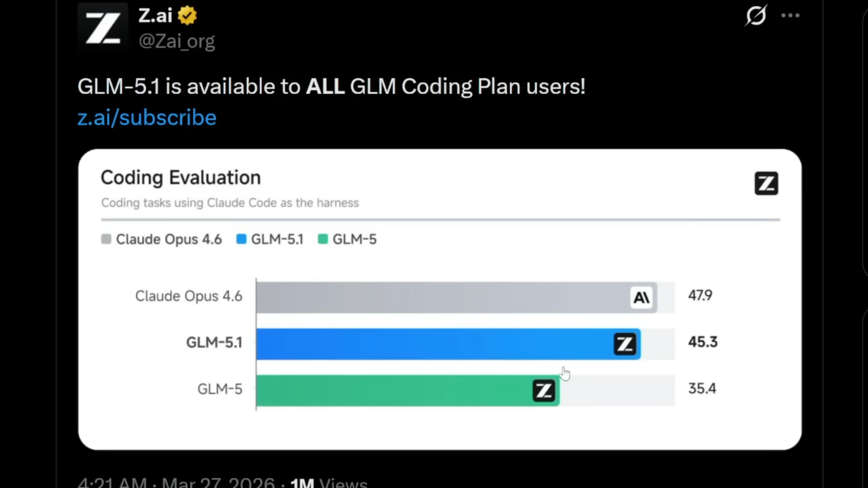Screen dimensions: 868x488
Task: Click the 47.9 score value
Action: [x=700, y=295]
